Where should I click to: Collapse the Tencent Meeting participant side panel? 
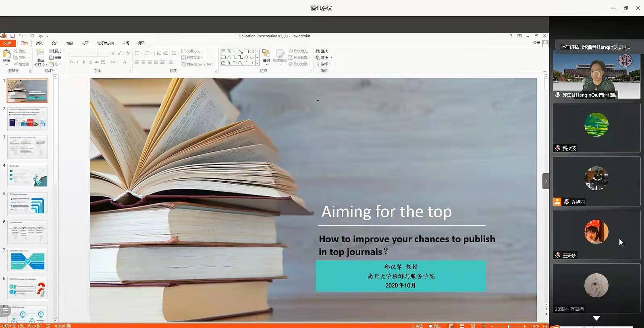546,181
